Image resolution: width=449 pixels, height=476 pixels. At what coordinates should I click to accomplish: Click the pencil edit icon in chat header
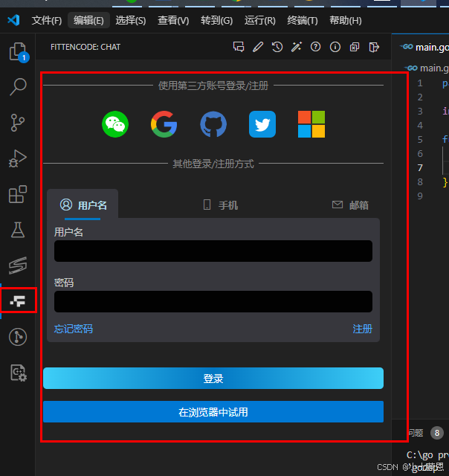pyautogui.click(x=258, y=47)
